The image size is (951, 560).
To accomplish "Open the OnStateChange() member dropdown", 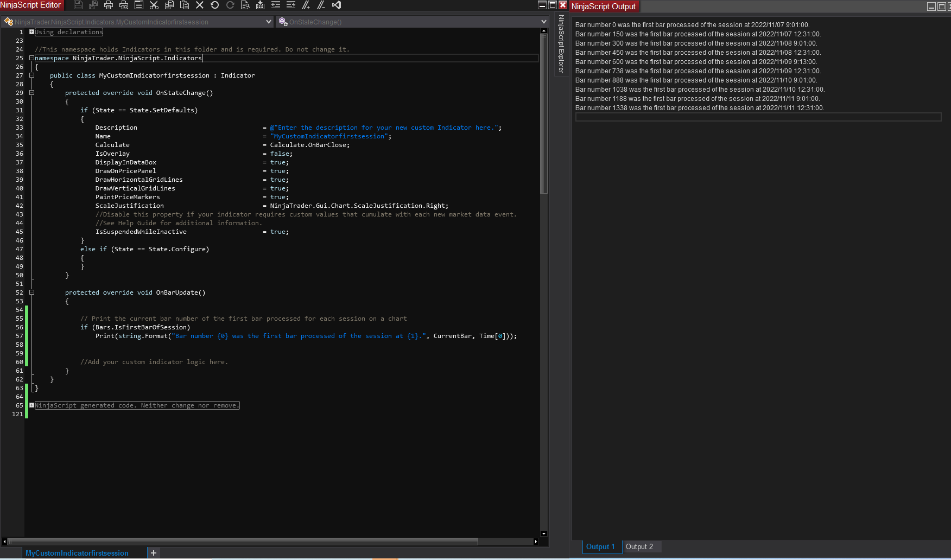I will click(543, 22).
